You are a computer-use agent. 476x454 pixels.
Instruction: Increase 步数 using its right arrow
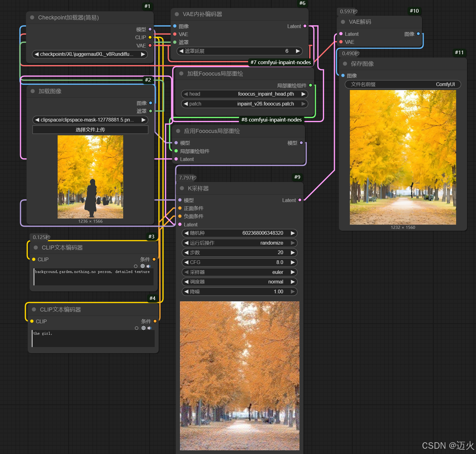coord(293,252)
